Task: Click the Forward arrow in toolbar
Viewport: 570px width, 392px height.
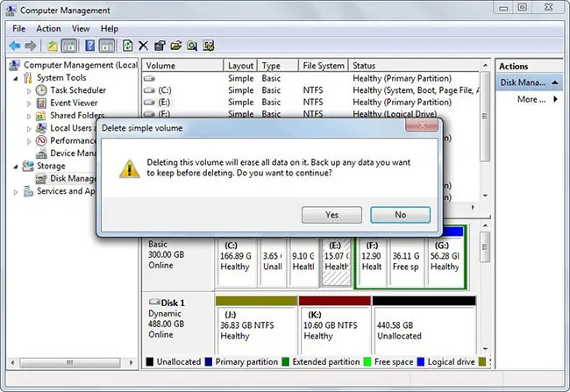Action: pyautogui.click(x=31, y=46)
